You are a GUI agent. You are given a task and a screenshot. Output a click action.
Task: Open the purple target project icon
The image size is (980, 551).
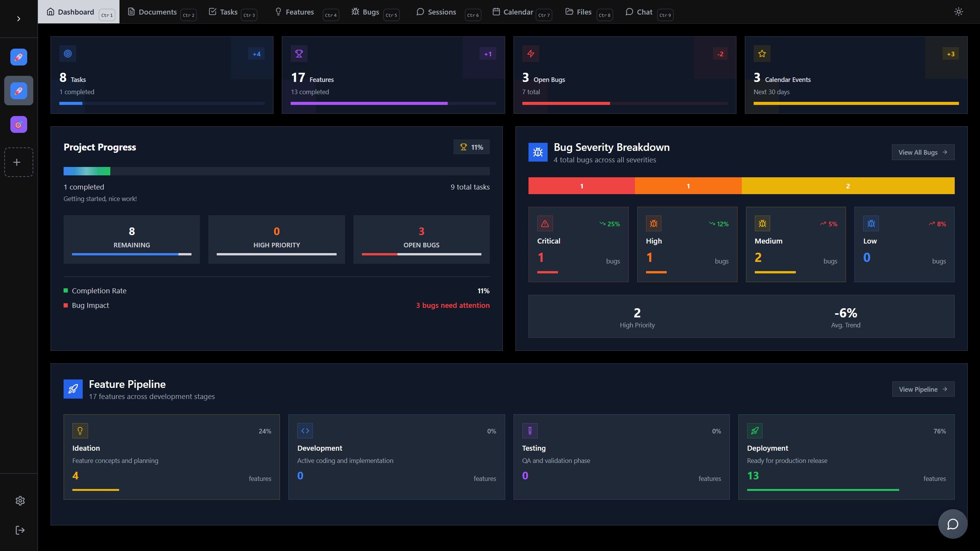18,124
